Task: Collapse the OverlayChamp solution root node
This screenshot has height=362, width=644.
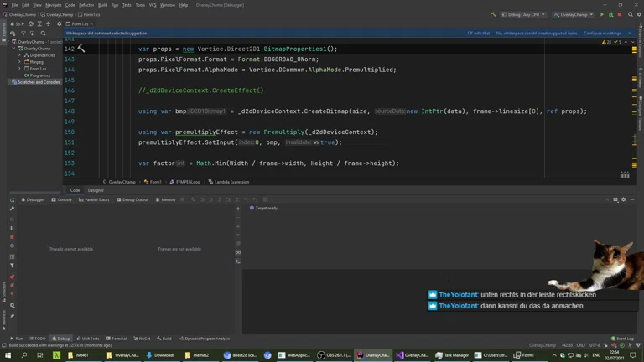Action: tap(10, 42)
